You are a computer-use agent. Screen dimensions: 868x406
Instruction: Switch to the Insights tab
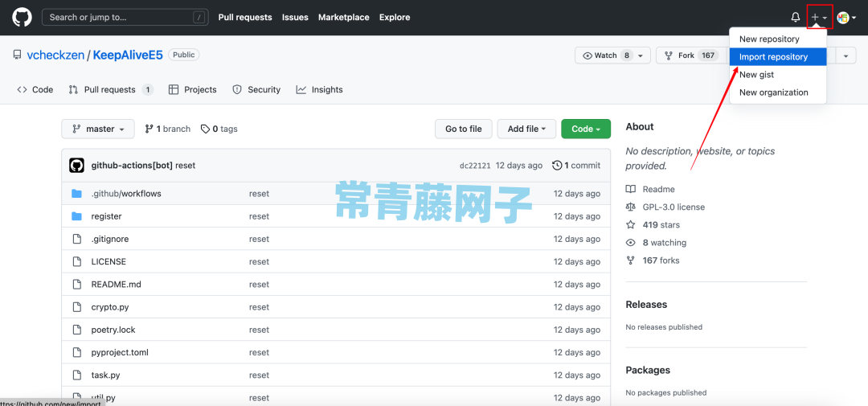(319, 90)
